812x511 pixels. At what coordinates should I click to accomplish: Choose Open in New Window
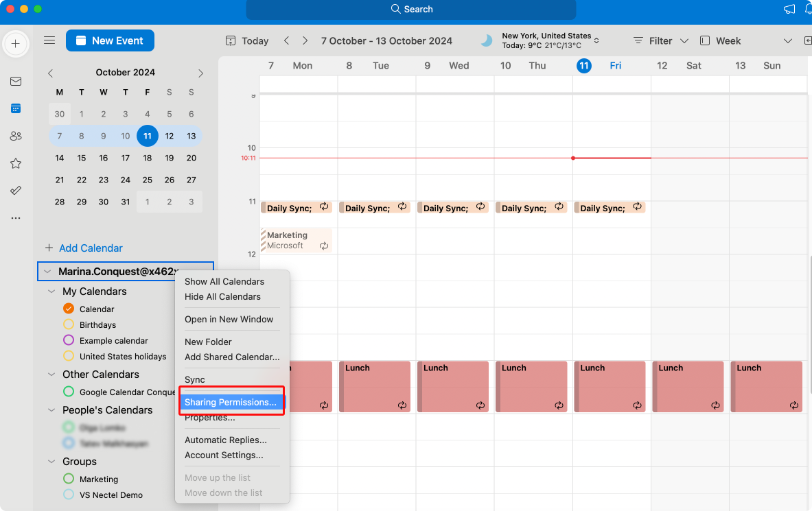click(229, 320)
